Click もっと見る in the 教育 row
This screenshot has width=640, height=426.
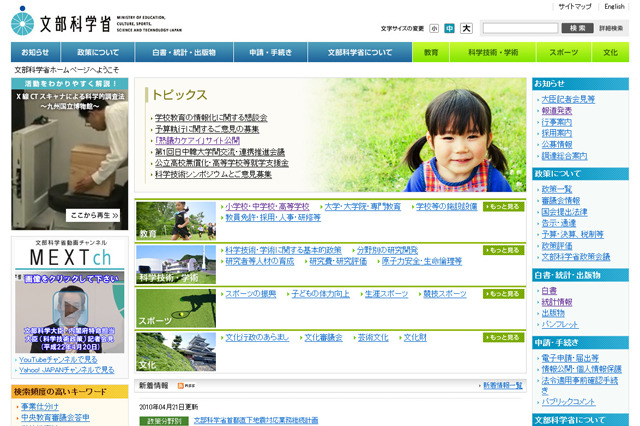(x=504, y=206)
